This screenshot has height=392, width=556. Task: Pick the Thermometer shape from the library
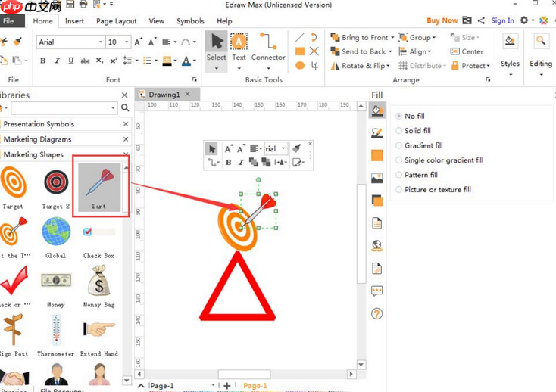click(56, 331)
